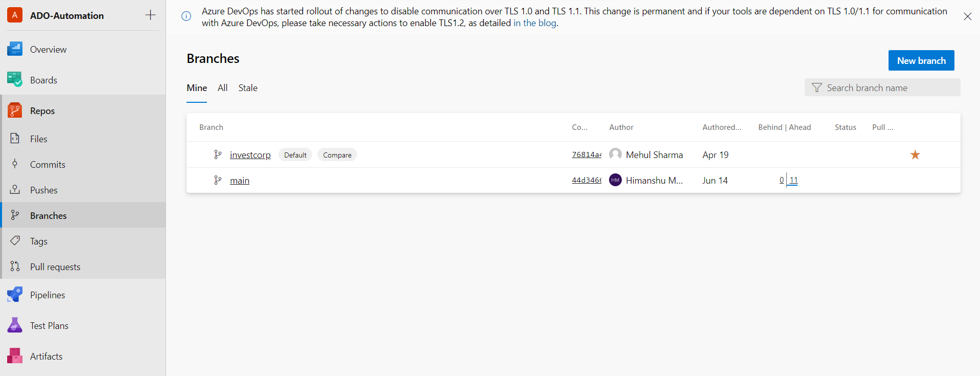The image size is (980, 376).
Task: Click the ADO-Automation project avatar icon
Action: point(15,15)
